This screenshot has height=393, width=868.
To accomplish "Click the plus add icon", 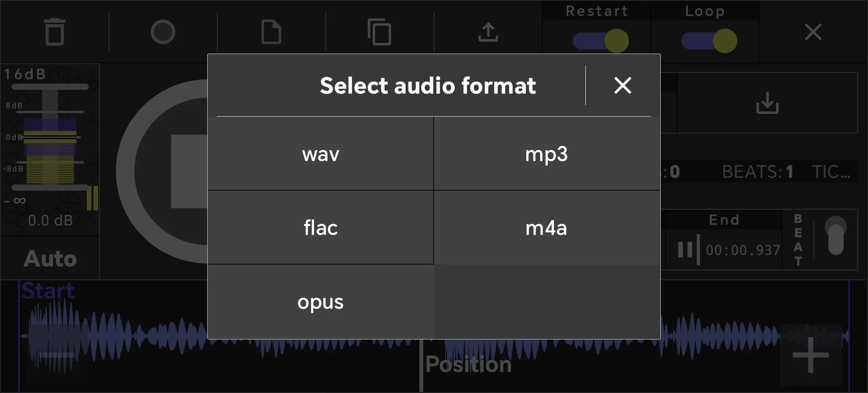I will pos(811,355).
